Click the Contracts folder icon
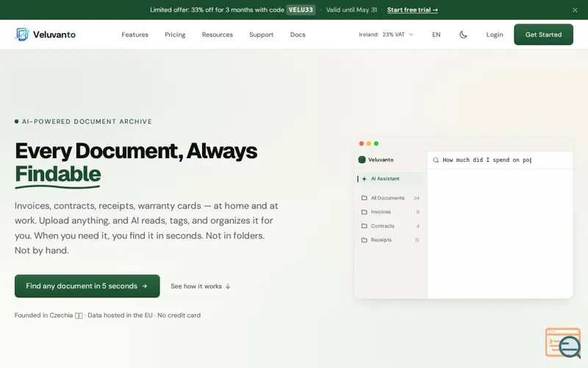Viewport: 588px width, 368px height. pos(364,226)
